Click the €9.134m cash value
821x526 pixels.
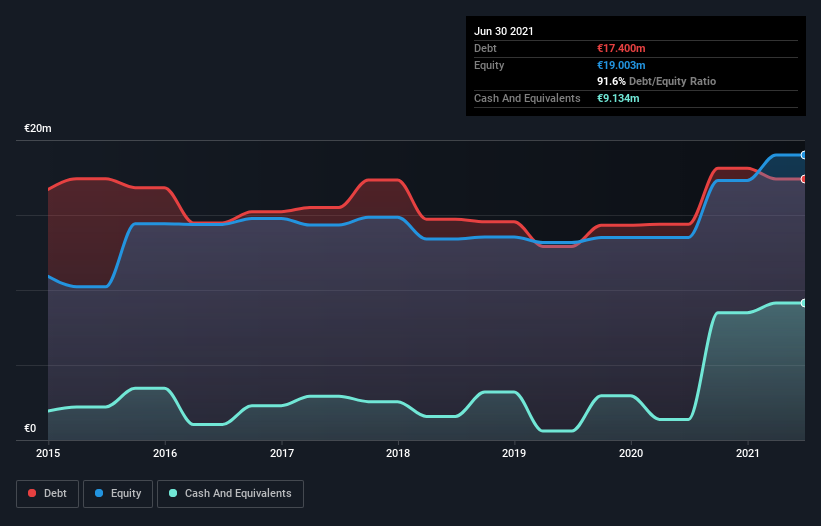618,98
